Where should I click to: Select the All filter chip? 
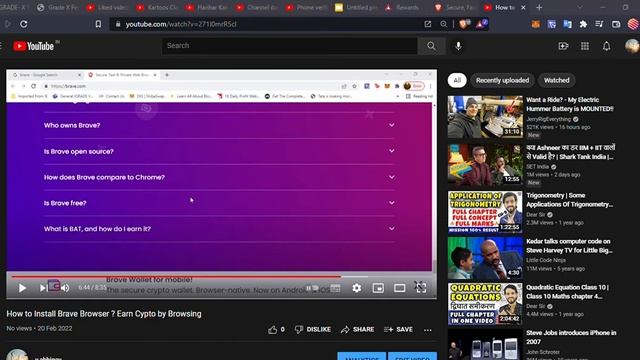(x=457, y=80)
